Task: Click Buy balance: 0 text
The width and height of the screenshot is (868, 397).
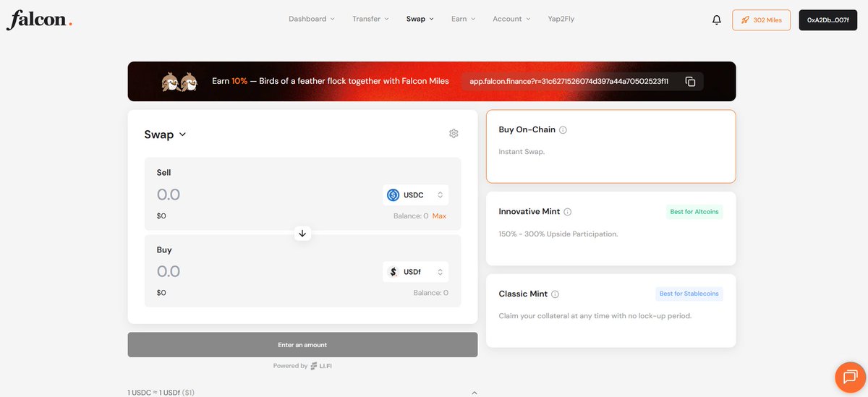Action: point(431,293)
